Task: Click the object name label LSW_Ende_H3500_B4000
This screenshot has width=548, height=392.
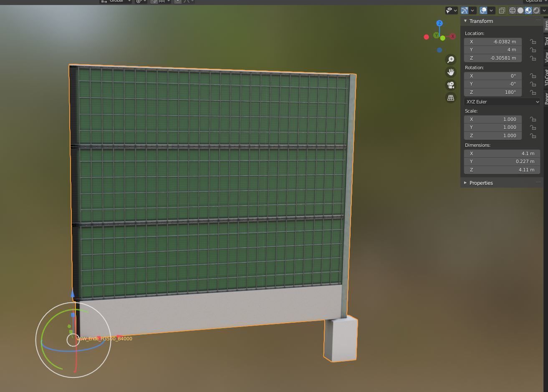Action: pos(105,339)
